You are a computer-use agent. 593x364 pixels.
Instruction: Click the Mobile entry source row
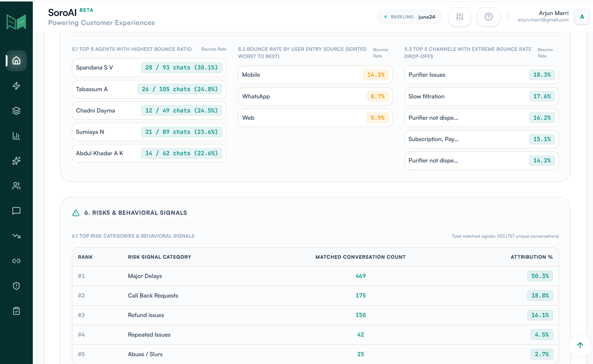click(x=315, y=75)
